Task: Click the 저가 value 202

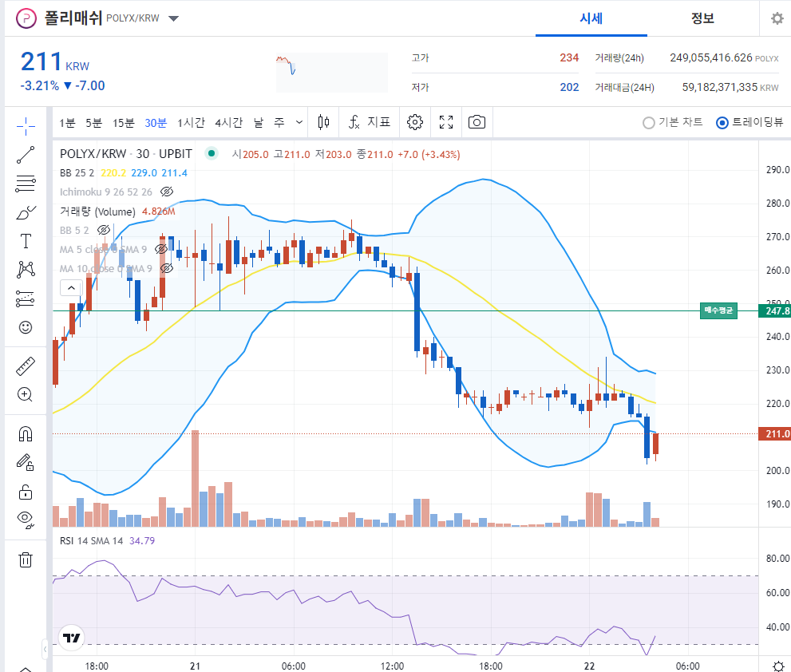Action: tap(569, 87)
